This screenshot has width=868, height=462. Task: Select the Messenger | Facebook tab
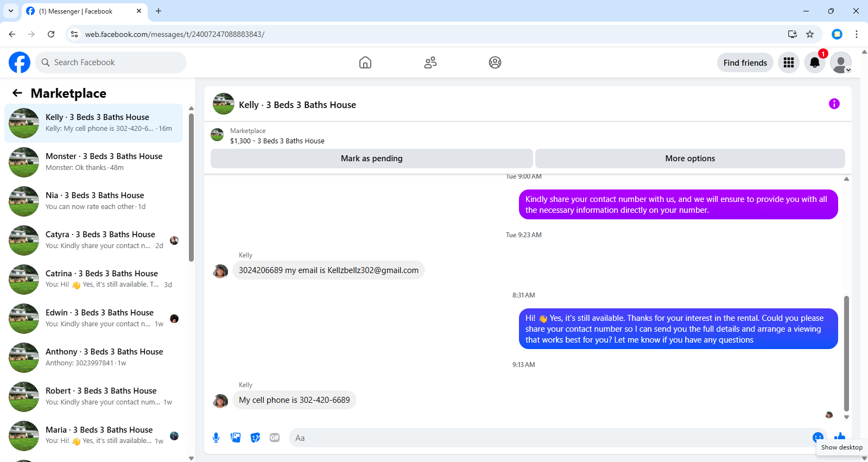85,11
